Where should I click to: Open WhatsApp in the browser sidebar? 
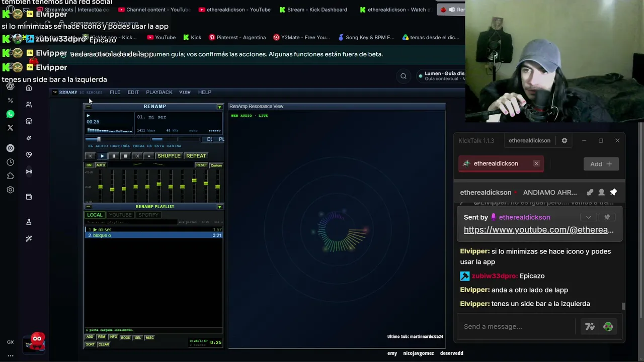pyautogui.click(x=10, y=114)
